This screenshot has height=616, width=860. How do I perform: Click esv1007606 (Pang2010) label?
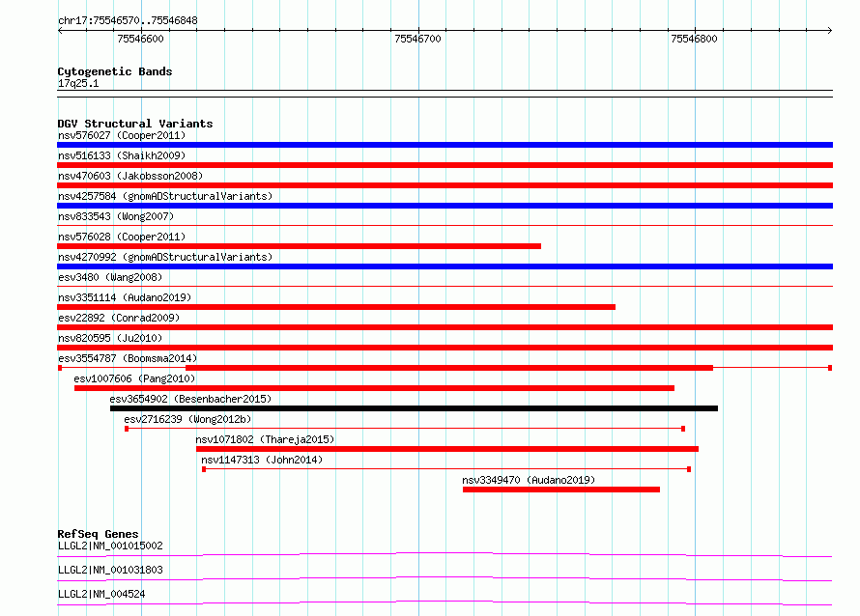click(134, 378)
